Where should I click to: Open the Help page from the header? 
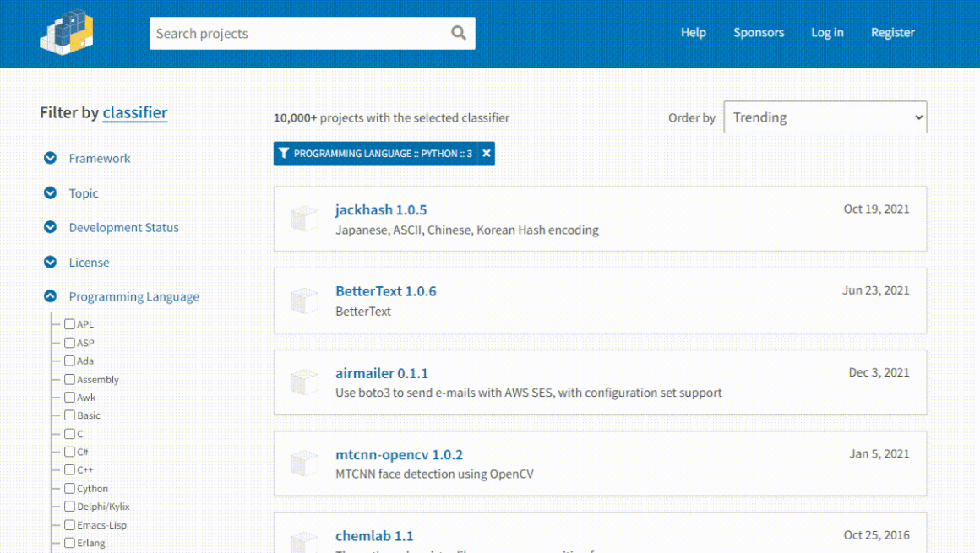tap(693, 33)
